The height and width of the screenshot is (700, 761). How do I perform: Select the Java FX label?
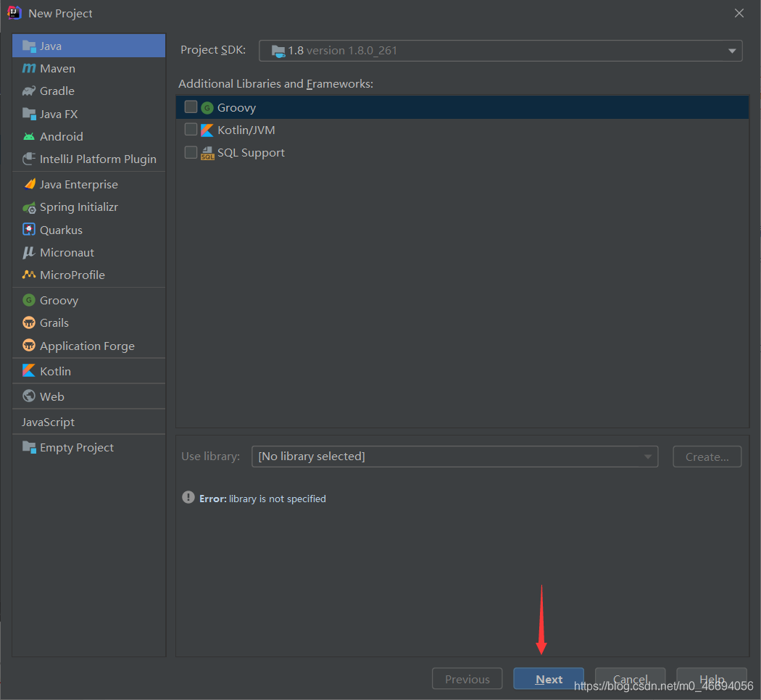tap(59, 114)
